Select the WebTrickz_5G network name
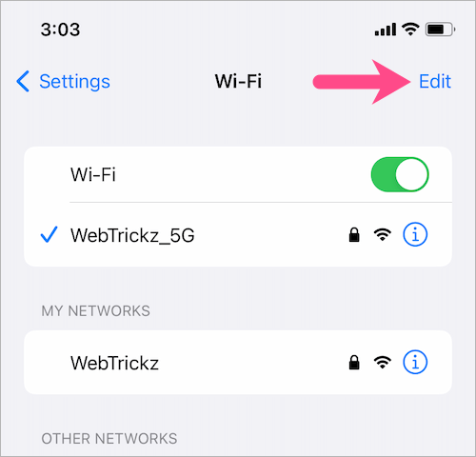476x457 pixels. point(132,235)
